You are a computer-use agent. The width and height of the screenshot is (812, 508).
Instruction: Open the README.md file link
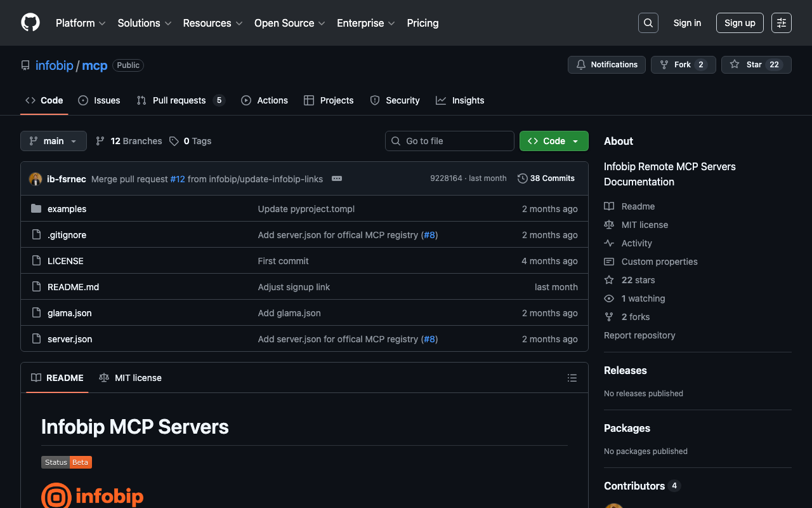coord(73,287)
